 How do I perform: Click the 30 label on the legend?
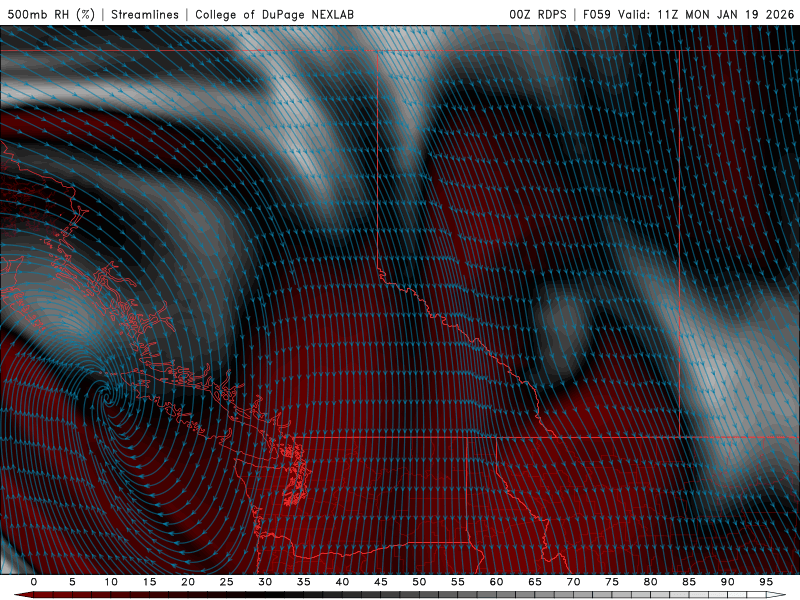(265, 582)
